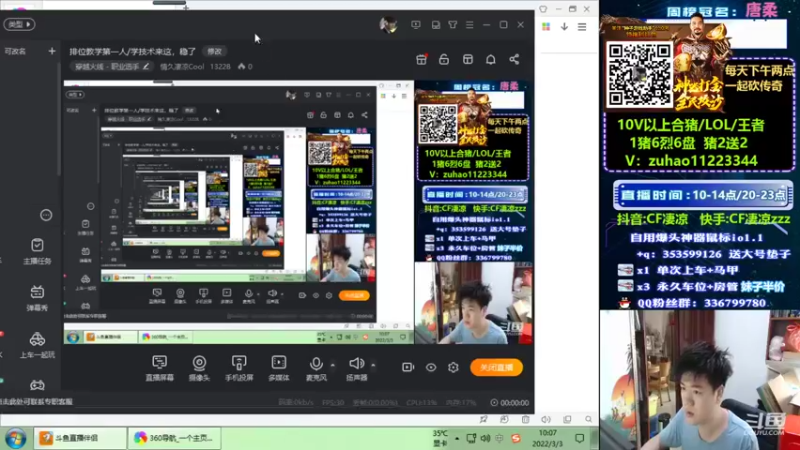Click the orange 关闭直播 button
This screenshot has width=800, height=450.
(496, 367)
